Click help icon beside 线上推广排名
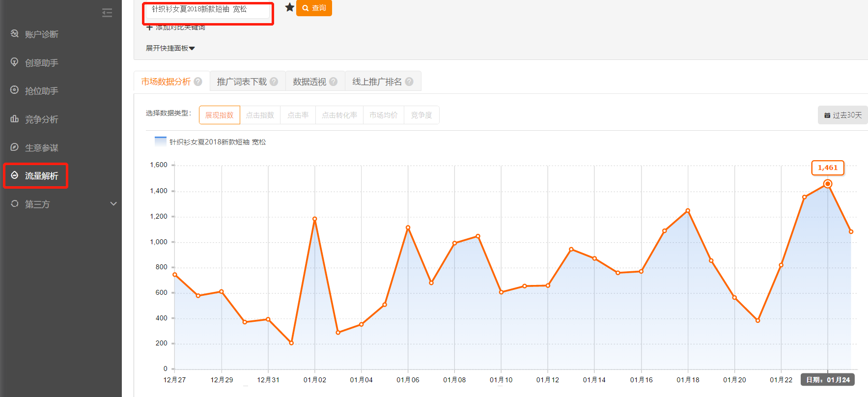 (409, 82)
